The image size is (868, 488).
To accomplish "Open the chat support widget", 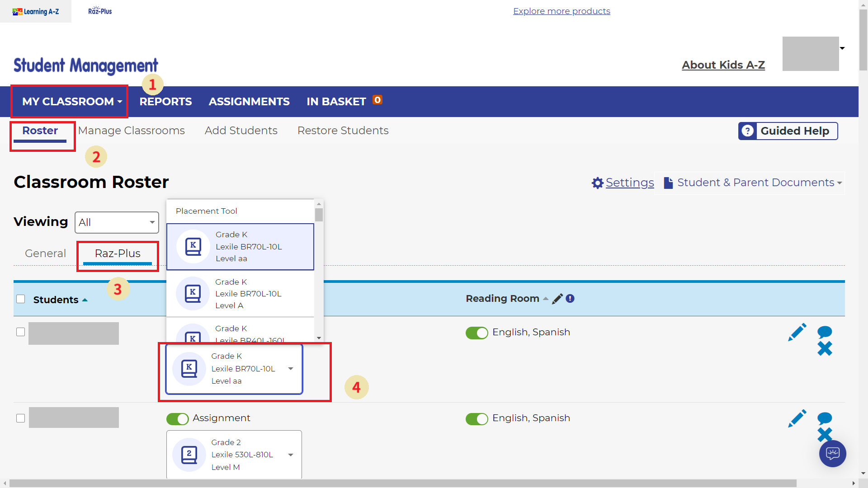I will [x=832, y=453].
